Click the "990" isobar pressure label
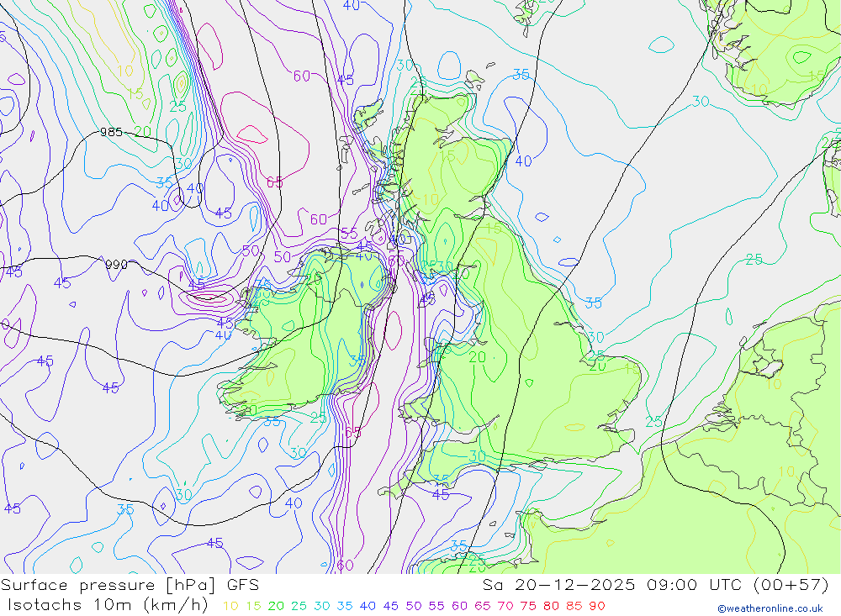 116,265
